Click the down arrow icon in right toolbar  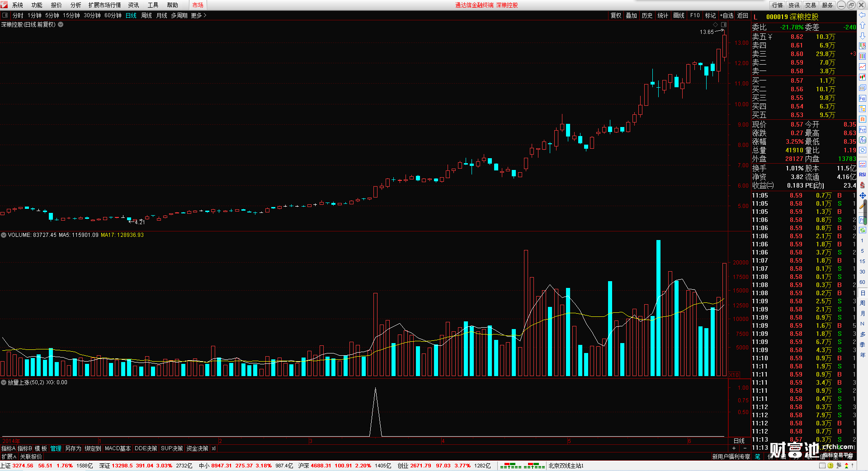[862, 36]
